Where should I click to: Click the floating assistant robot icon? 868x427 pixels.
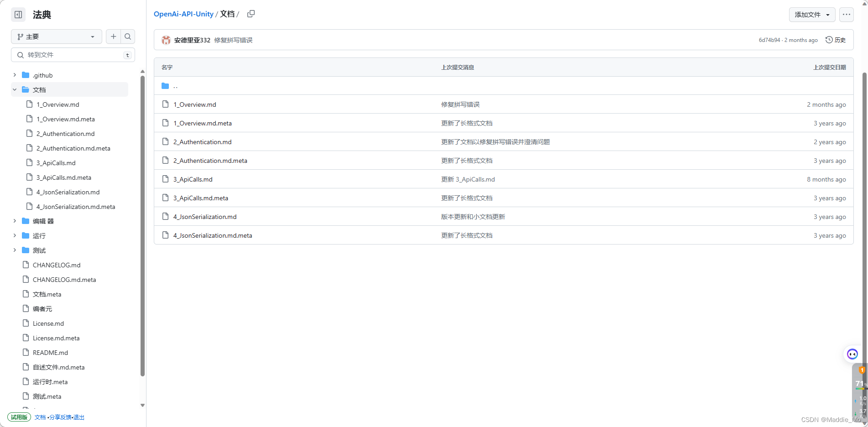pos(852,354)
